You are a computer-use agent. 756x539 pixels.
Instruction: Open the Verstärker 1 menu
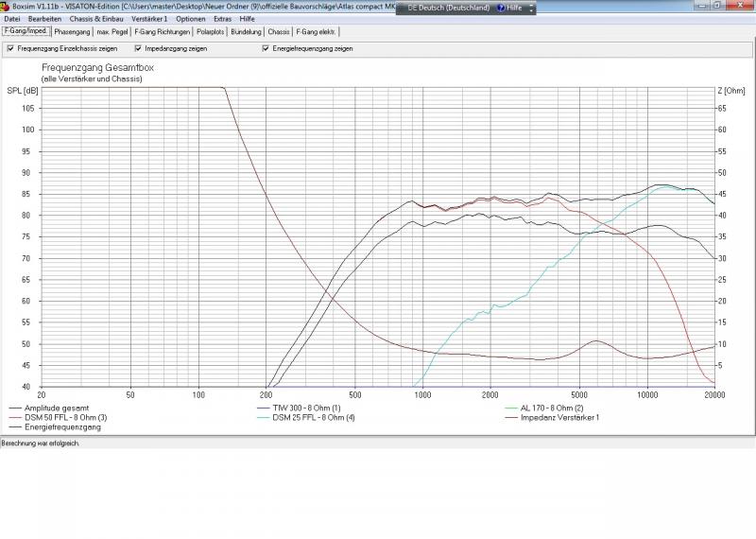149,19
